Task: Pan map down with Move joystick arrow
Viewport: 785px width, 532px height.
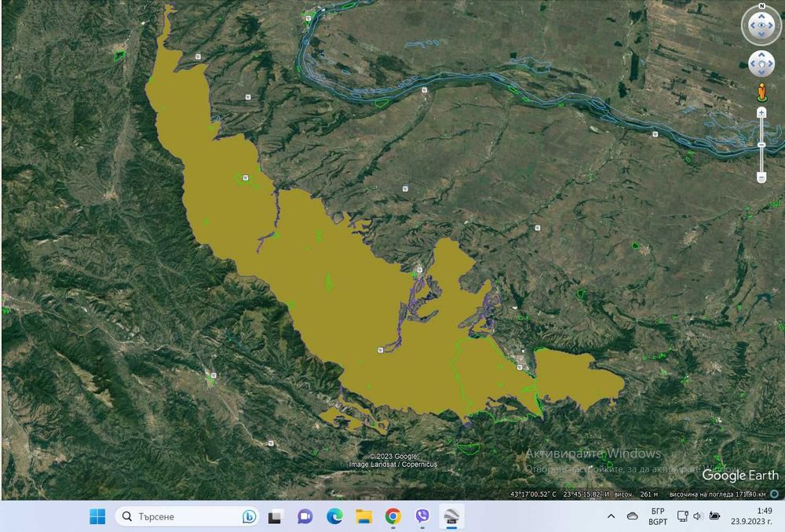Action: coord(761,73)
